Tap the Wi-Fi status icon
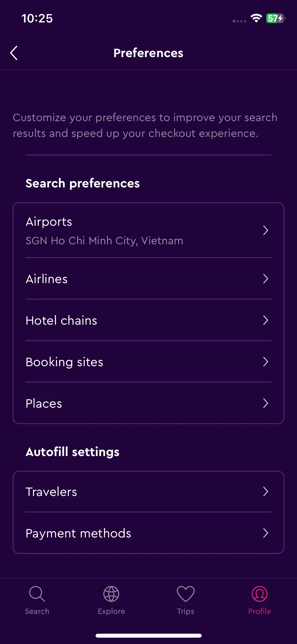The width and height of the screenshot is (297, 644). 256,18
